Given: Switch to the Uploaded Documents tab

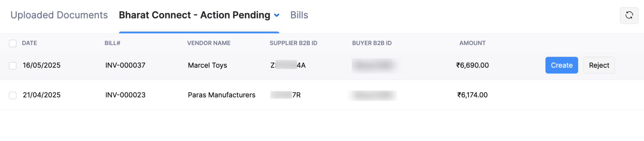Looking at the screenshot, I should tap(59, 15).
